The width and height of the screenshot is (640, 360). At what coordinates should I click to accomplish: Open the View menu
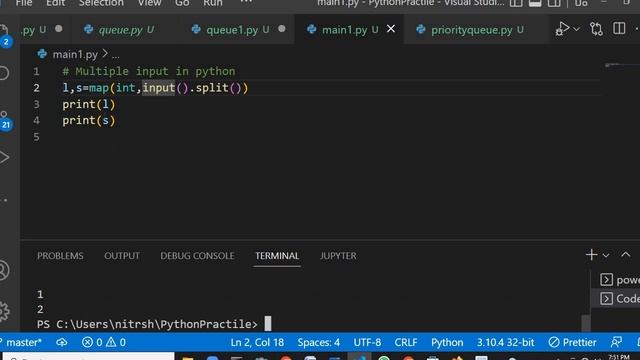tap(149, 3)
